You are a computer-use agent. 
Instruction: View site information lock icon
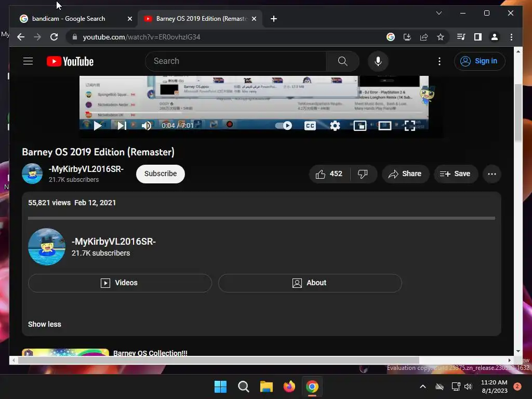(x=75, y=37)
